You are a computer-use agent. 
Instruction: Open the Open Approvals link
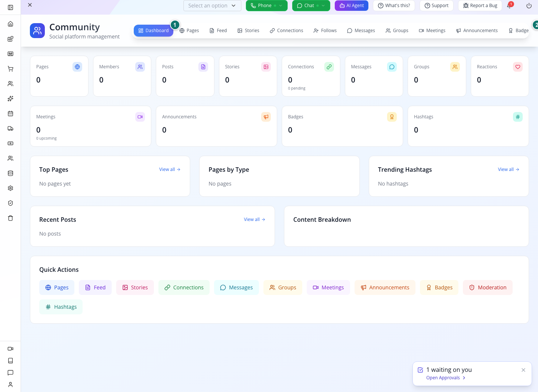[x=446, y=378]
